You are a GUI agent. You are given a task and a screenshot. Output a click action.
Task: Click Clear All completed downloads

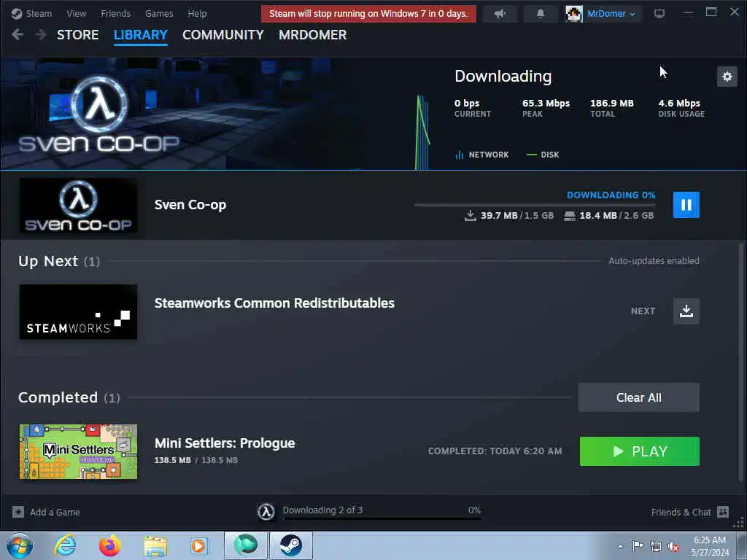tap(638, 397)
